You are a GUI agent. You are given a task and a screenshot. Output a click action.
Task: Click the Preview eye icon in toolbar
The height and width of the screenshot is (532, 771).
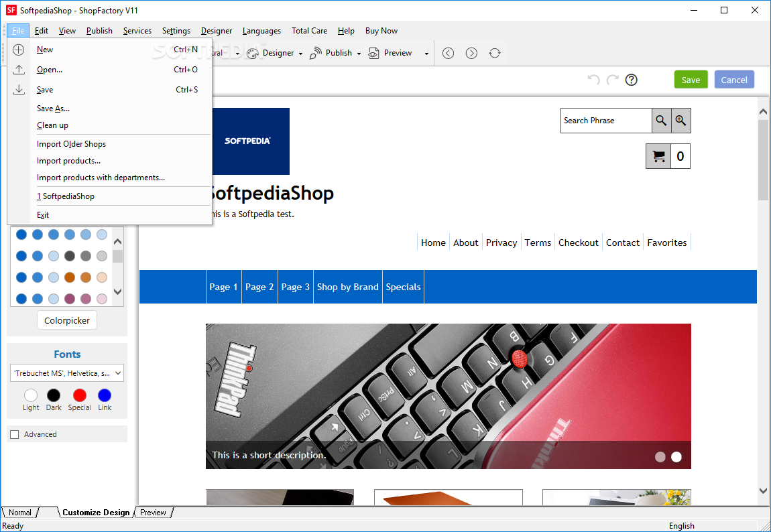click(374, 53)
